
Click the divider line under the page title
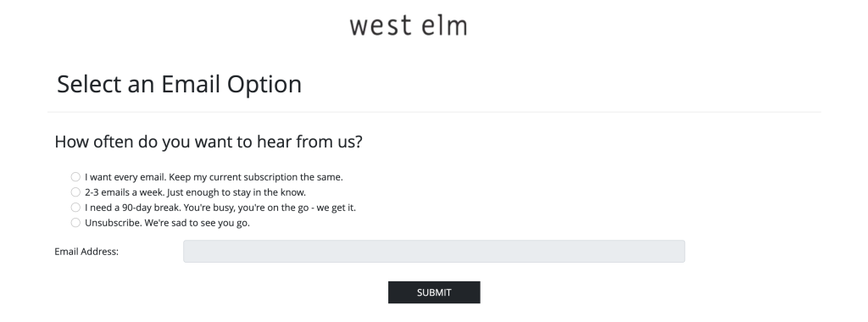(434, 112)
